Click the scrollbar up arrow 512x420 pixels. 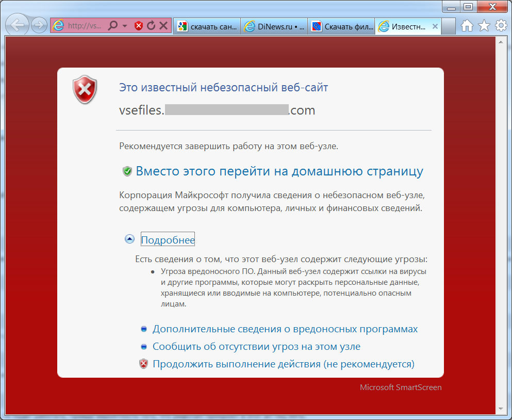[x=501, y=42]
